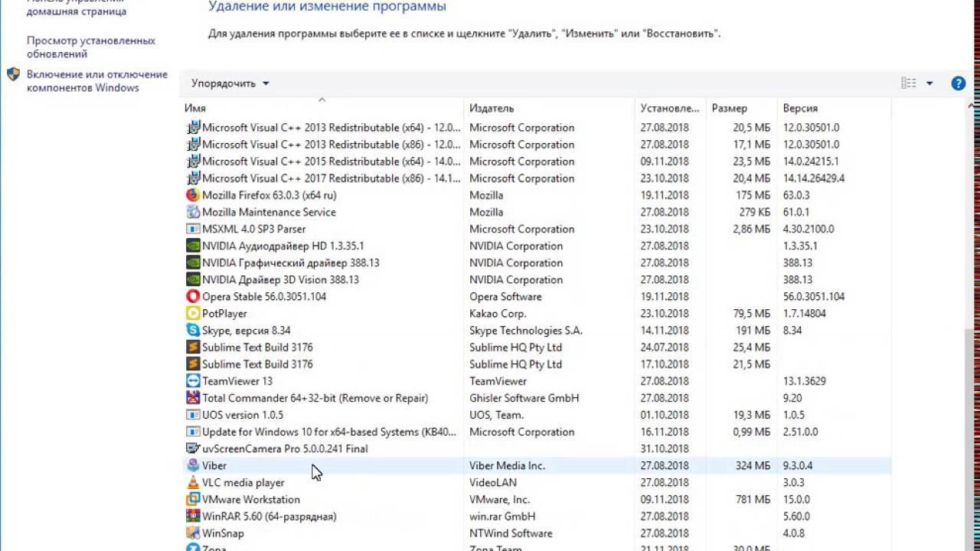Select the NVIDIA Аудиодрайвер HD icon
Screen dimensions: 980x551
click(193, 246)
